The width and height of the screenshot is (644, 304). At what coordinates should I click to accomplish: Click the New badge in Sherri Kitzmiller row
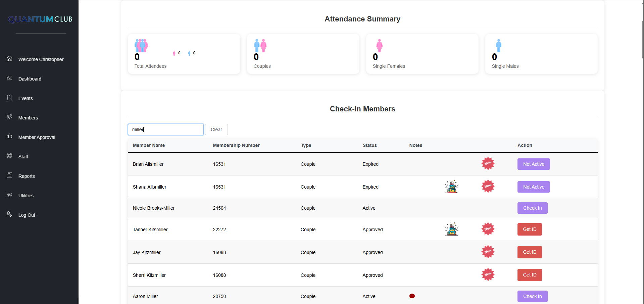[488, 275]
